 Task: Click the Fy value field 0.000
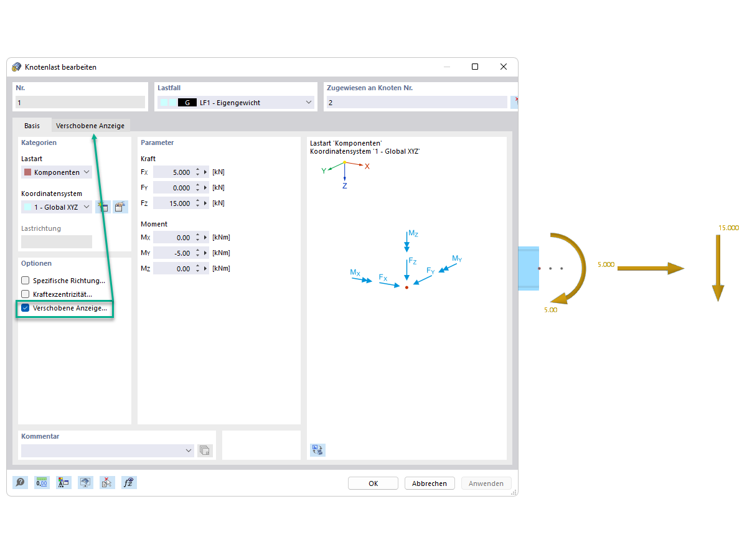(x=173, y=188)
